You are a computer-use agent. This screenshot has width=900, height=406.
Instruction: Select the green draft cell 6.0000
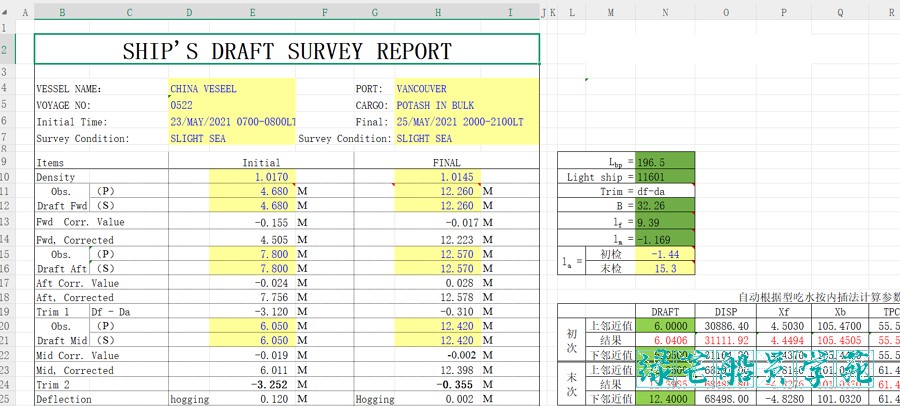(x=665, y=326)
